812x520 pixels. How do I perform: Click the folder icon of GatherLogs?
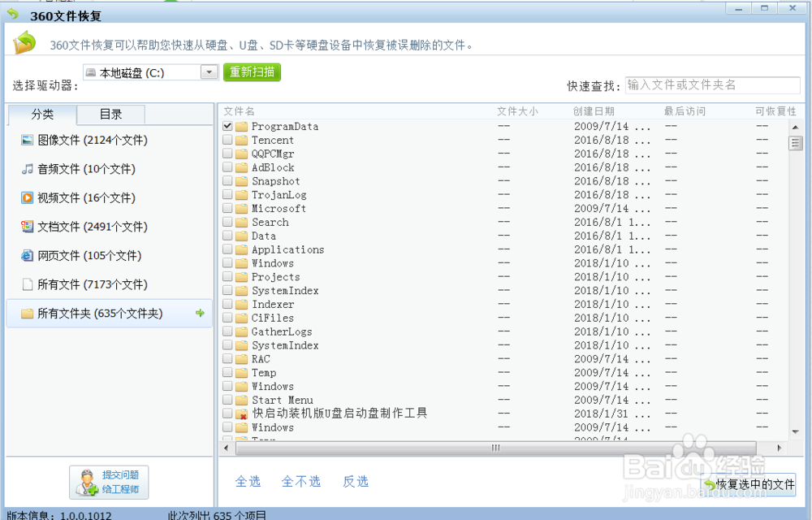241,331
